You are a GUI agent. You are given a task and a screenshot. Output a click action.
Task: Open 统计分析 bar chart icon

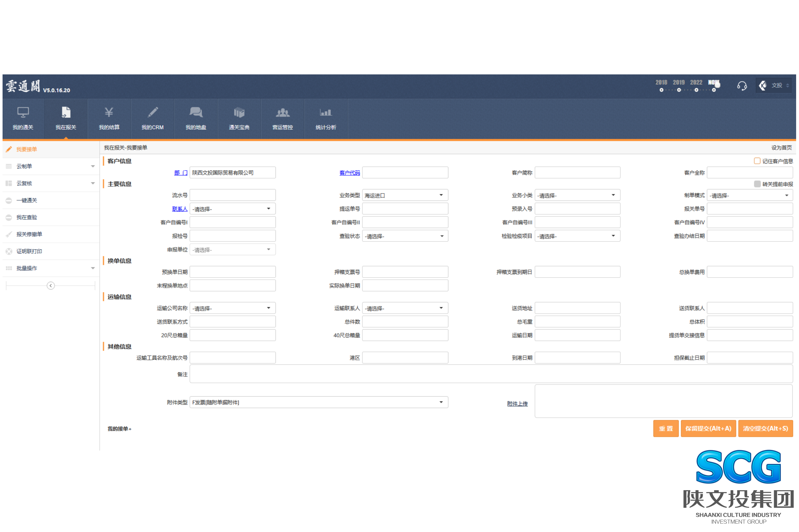tap(325, 112)
